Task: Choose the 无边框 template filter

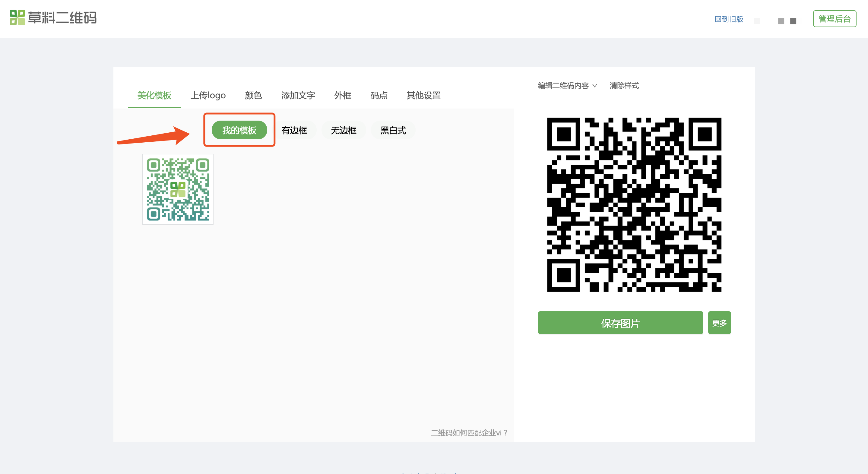Action: coord(343,130)
